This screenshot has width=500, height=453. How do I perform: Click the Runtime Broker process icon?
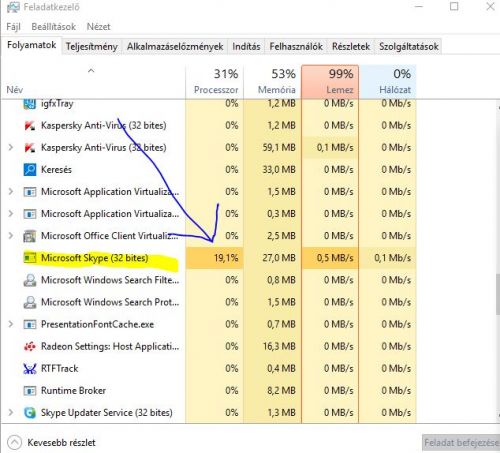coord(30,391)
